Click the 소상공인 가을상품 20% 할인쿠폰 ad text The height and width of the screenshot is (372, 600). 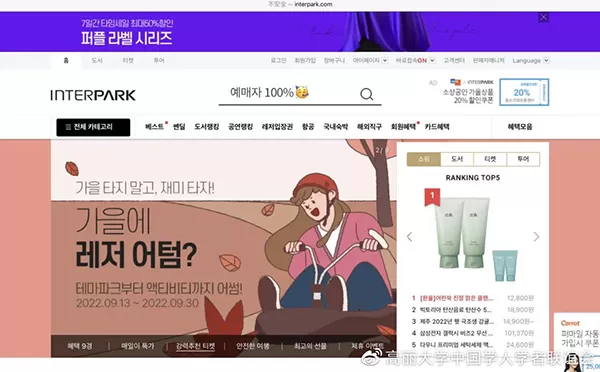(468, 96)
